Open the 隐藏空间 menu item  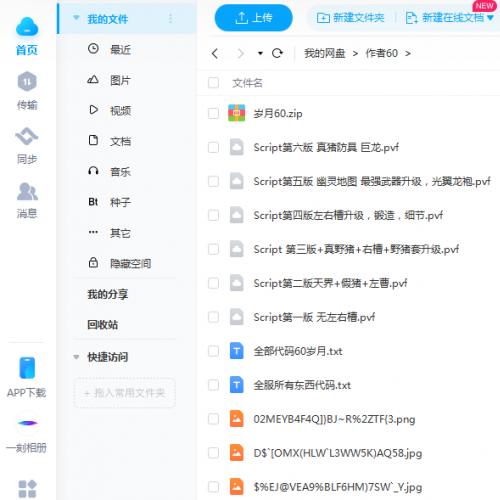tap(131, 263)
